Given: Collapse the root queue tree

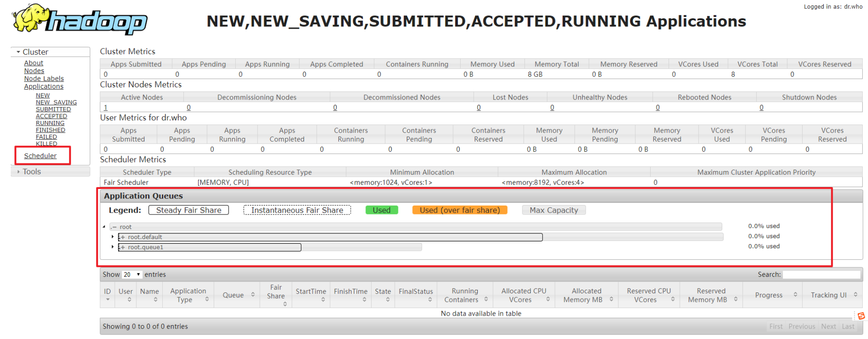Looking at the screenshot, I should pyautogui.click(x=104, y=227).
